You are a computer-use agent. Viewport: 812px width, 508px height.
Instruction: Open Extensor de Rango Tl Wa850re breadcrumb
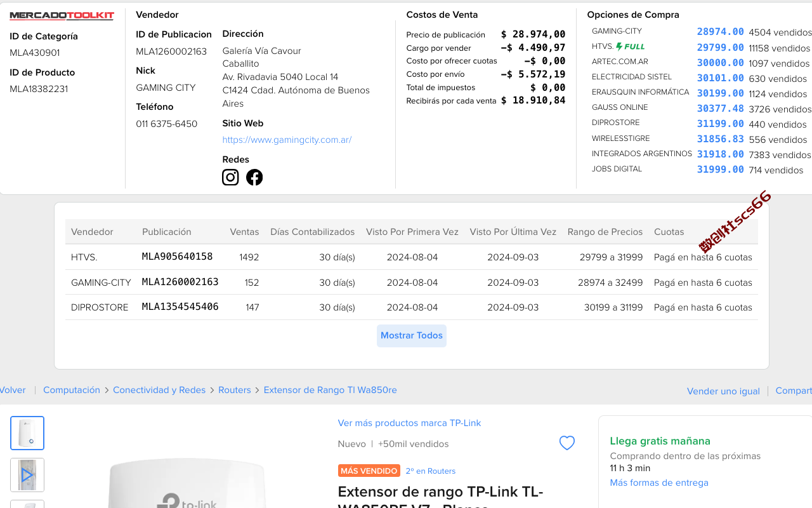pos(331,390)
